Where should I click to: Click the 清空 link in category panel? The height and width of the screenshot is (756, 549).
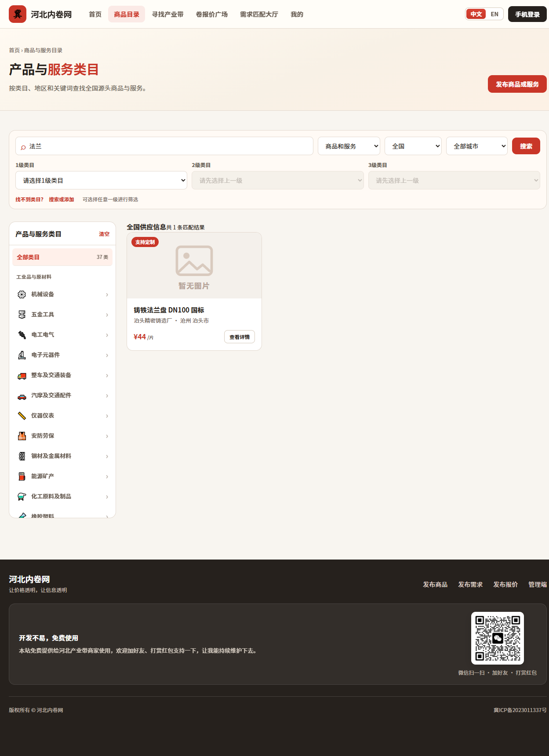(x=104, y=234)
